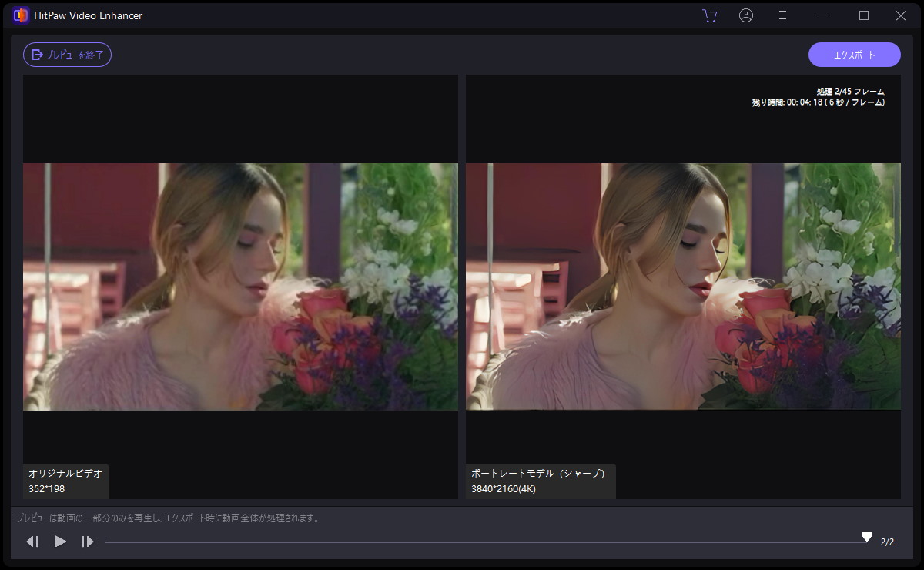Step back to the previous frame

[x=32, y=541]
